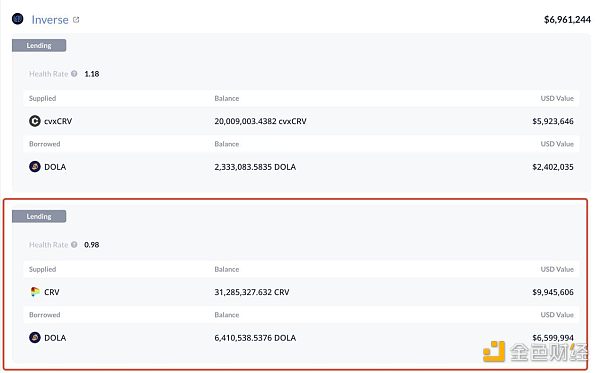Click the cvxCRV token icon

pyautogui.click(x=35, y=121)
